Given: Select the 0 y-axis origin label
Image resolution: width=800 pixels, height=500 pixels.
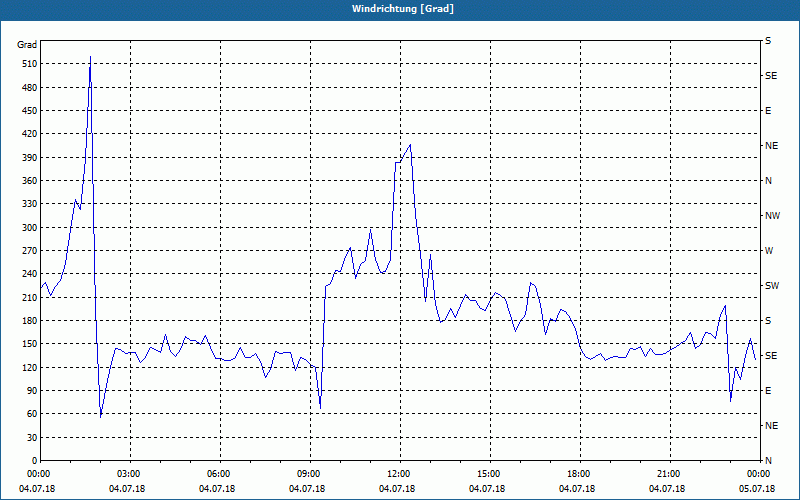Looking at the screenshot, I should tap(35, 461).
